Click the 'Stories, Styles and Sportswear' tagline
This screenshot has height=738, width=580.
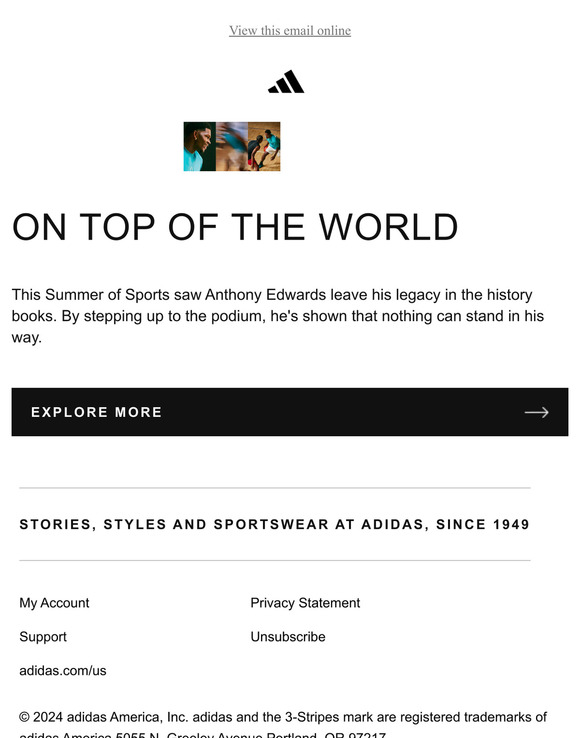(x=274, y=524)
